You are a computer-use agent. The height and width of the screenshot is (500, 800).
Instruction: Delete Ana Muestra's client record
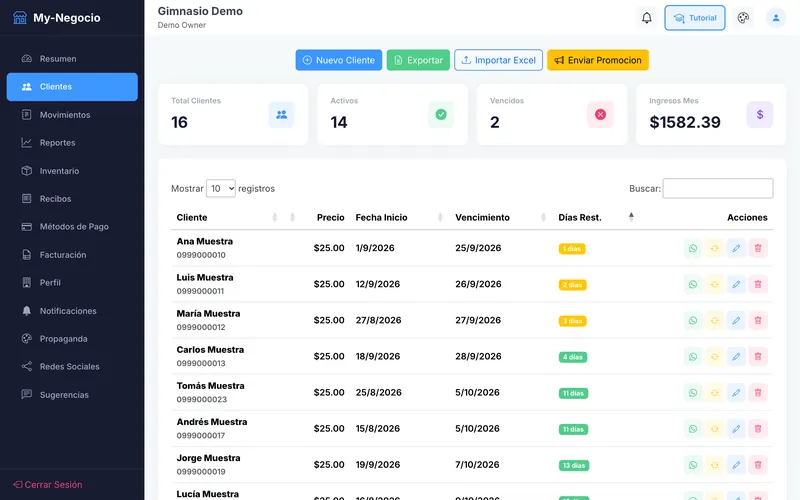tap(758, 248)
